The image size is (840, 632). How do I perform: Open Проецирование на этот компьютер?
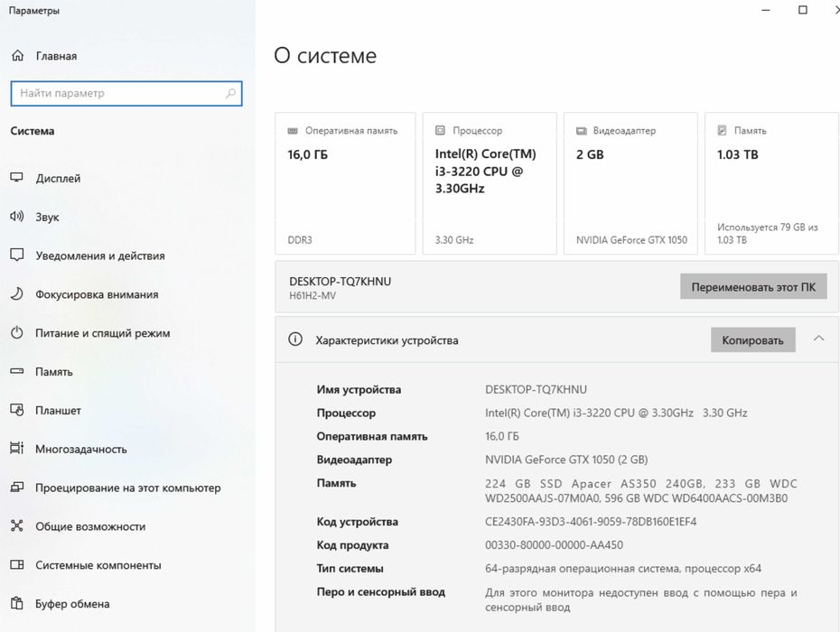pos(127,488)
